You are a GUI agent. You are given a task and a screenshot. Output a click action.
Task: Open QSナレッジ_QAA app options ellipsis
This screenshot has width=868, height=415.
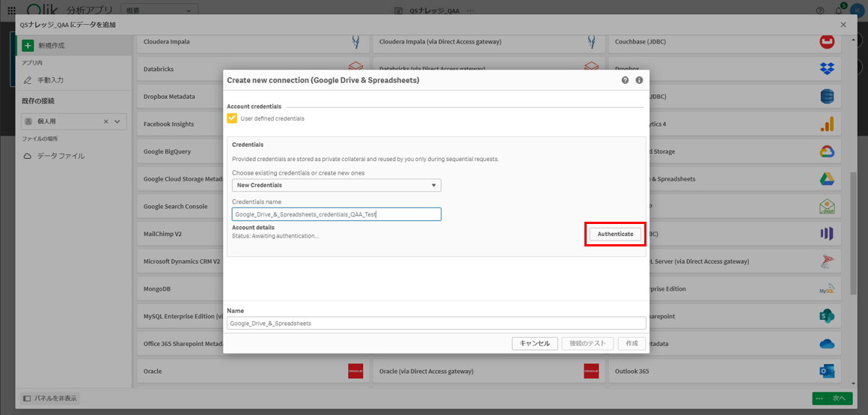tap(471, 10)
